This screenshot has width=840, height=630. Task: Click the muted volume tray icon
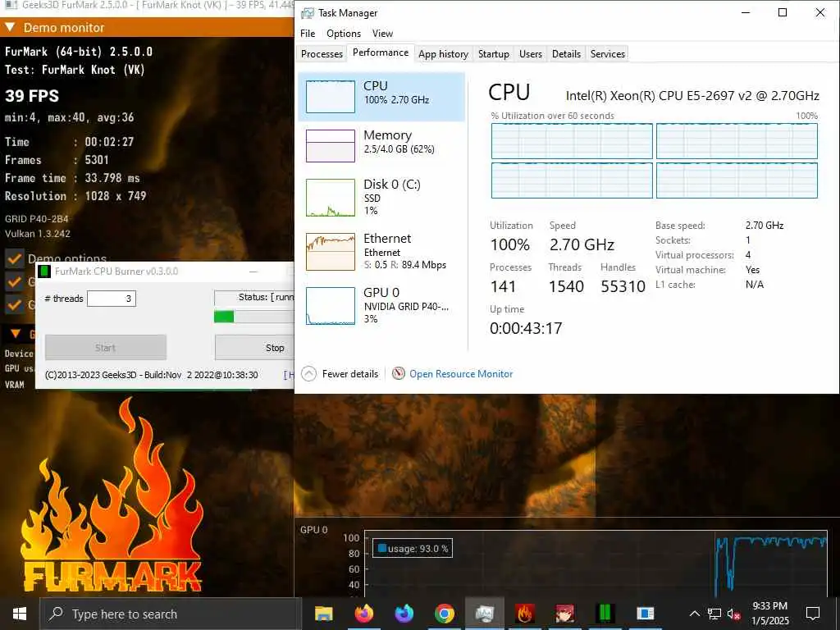(733, 614)
